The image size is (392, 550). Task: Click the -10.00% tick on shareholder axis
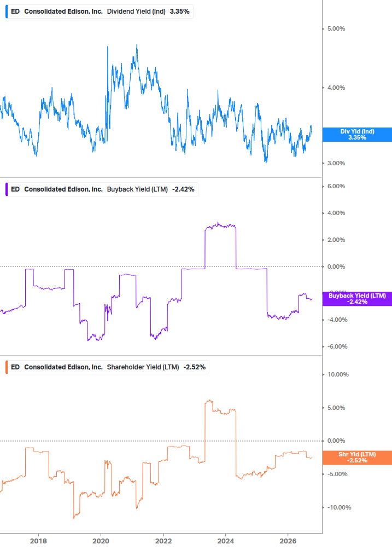click(339, 507)
